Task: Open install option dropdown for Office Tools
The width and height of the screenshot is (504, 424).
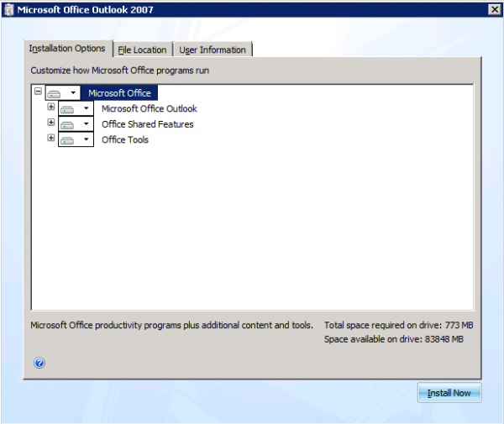Action: [76, 139]
